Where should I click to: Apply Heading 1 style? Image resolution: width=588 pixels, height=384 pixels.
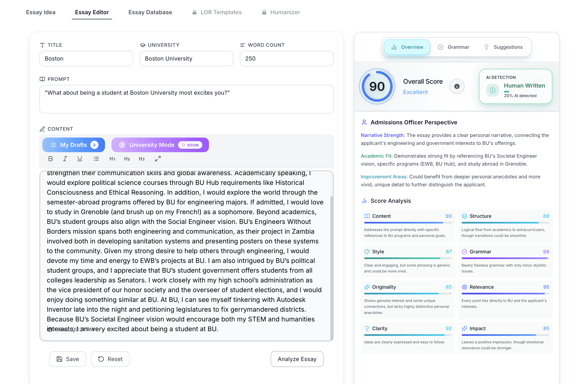click(112, 159)
